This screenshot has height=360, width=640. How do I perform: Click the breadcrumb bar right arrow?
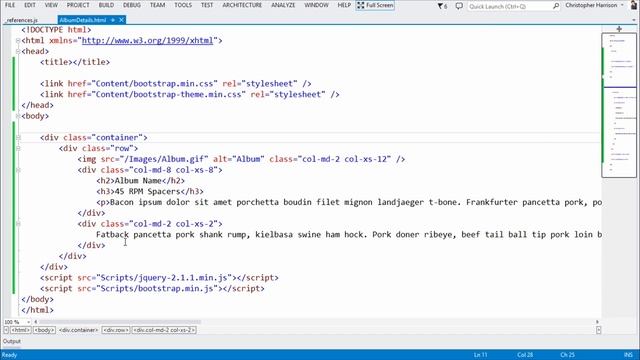click(598, 330)
